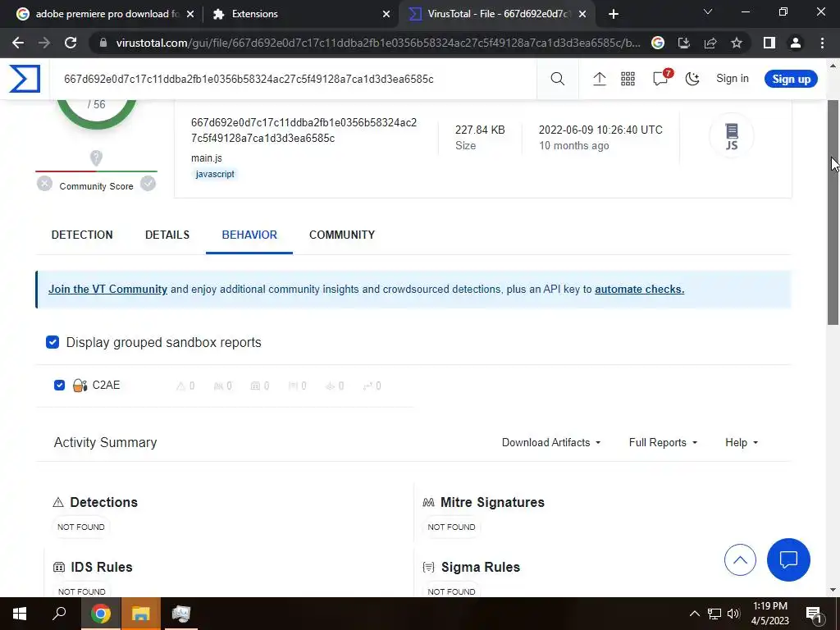This screenshot has width=840, height=630.
Task: Open the apps grid icon
Action: (628, 80)
